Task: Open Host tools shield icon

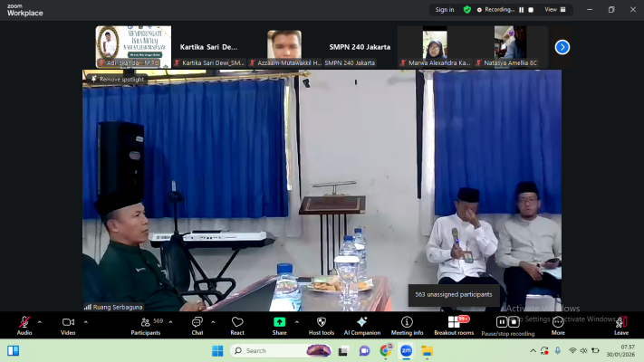Action: click(321, 323)
